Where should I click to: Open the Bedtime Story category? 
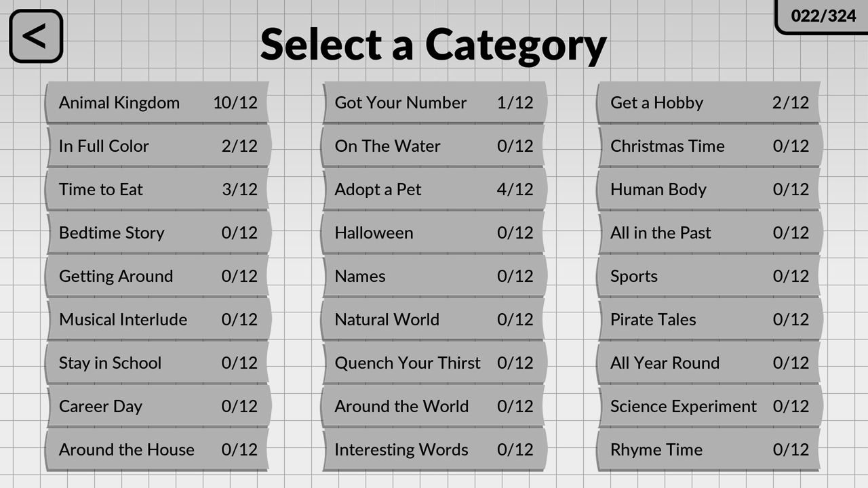coord(157,233)
